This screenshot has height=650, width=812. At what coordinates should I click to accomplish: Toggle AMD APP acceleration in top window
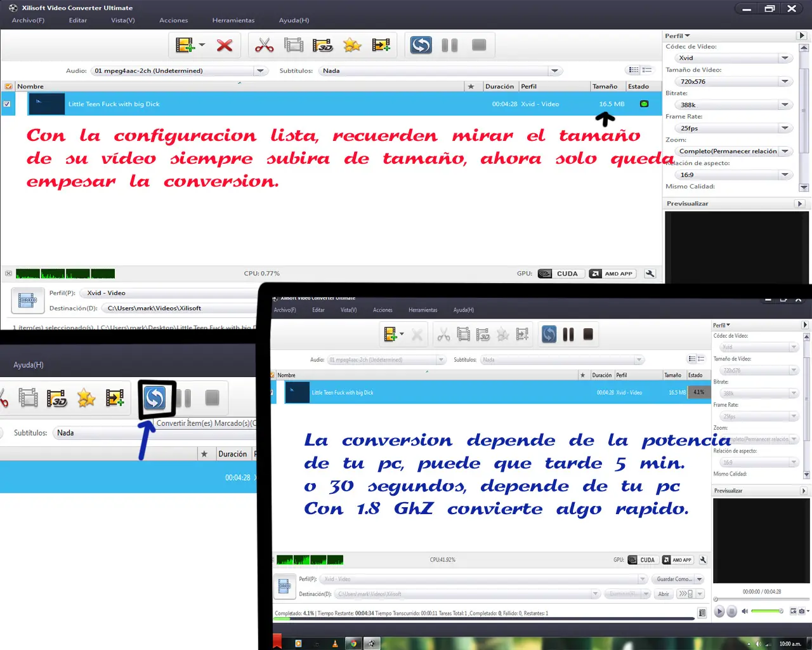612,274
